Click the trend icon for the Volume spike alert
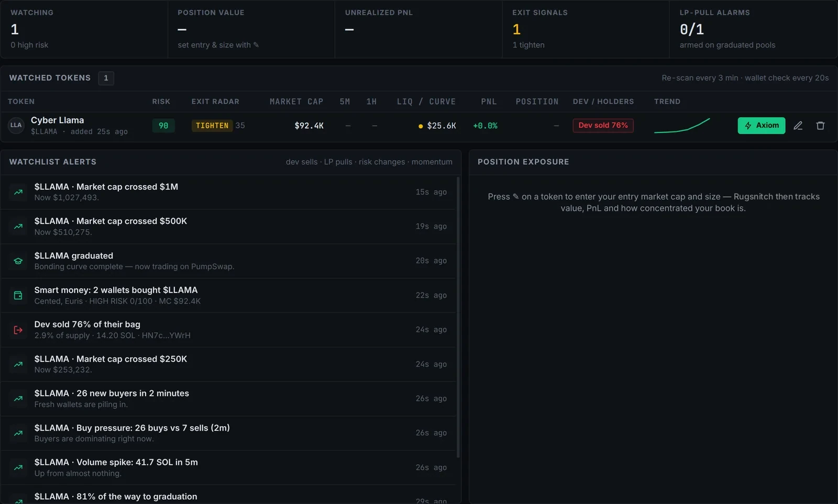838x504 pixels. tap(18, 467)
